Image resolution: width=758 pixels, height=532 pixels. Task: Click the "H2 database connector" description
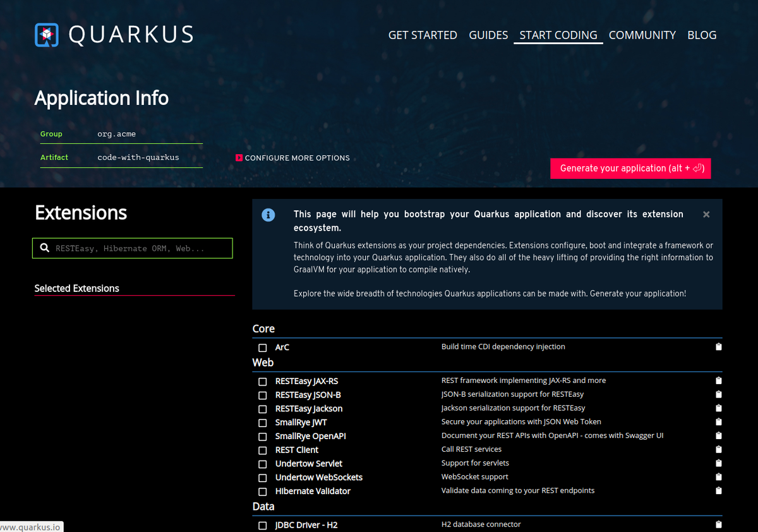pyautogui.click(x=481, y=524)
